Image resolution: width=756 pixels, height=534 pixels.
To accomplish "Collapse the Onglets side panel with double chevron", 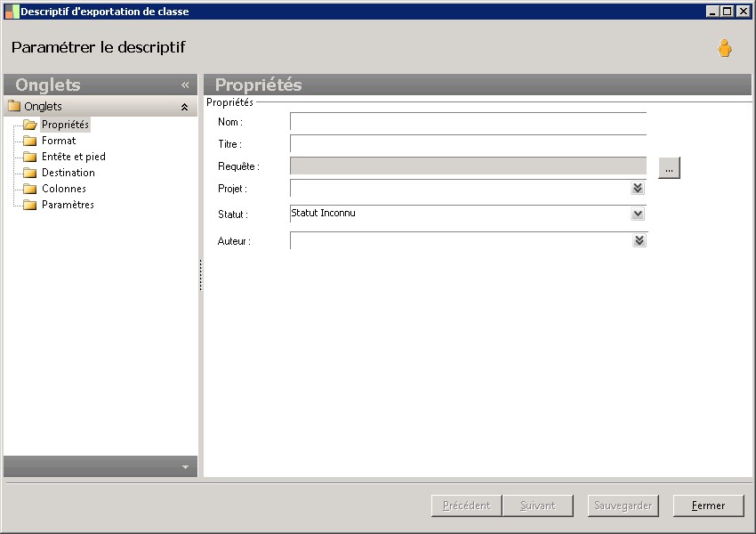I will pyautogui.click(x=185, y=85).
